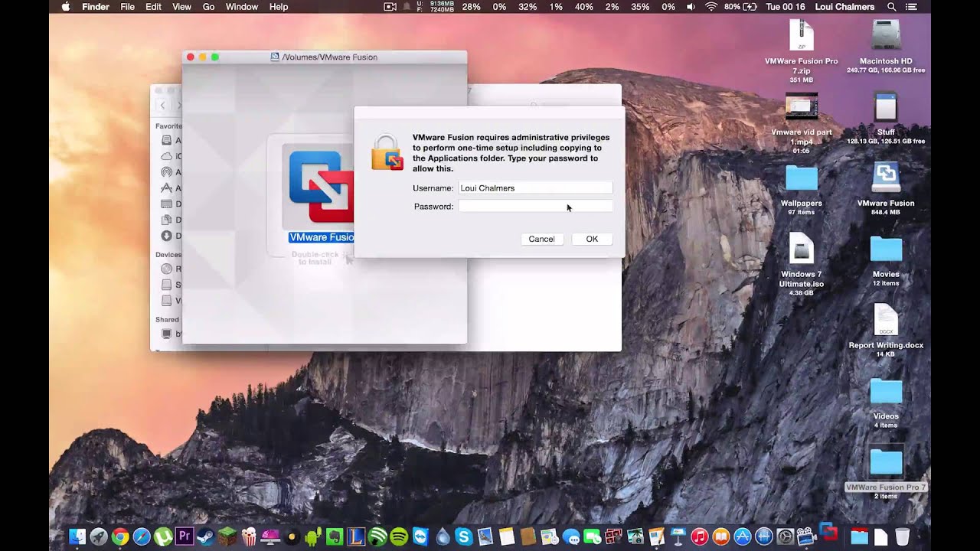
Task: Click the Username field
Action: pyautogui.click(x=535, y=188)
